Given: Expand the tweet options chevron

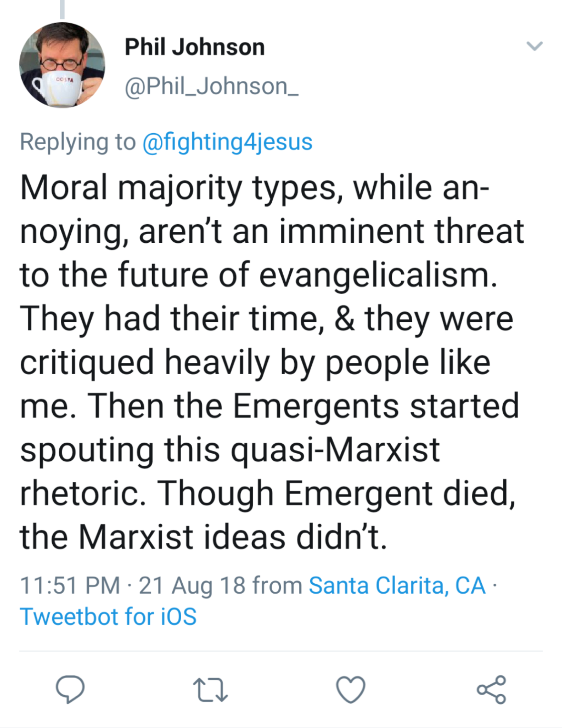Looking at the screenshot, I should point(534,46).
